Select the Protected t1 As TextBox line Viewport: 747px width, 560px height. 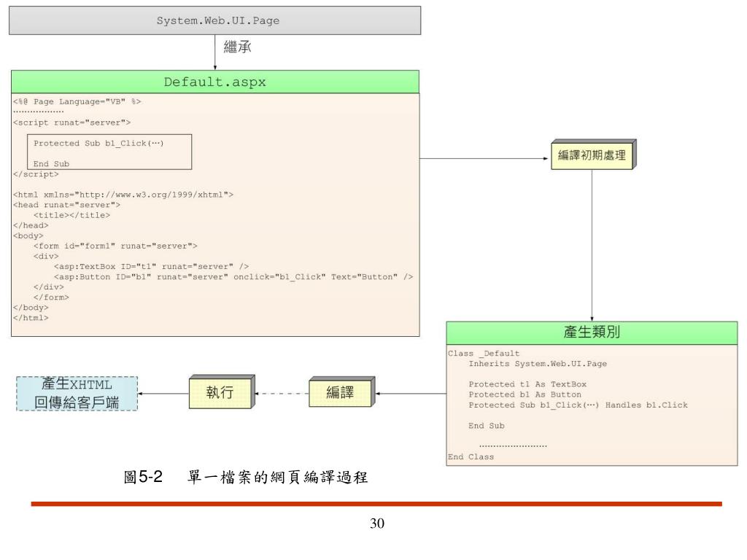point(527,384)
